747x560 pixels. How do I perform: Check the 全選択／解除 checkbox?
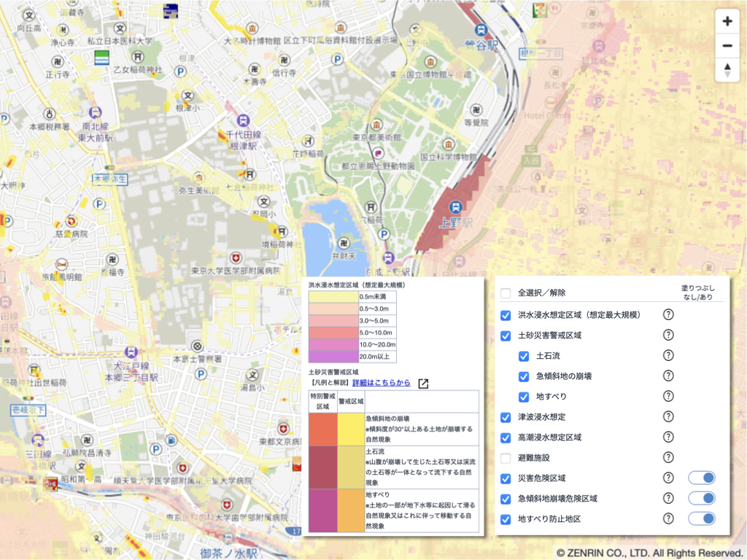click(506, 293)
